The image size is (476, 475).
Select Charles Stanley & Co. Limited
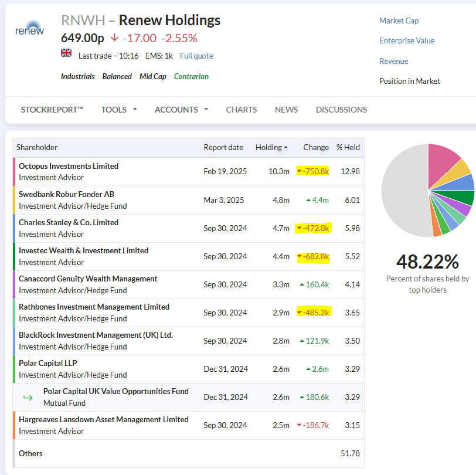(69, 223)
